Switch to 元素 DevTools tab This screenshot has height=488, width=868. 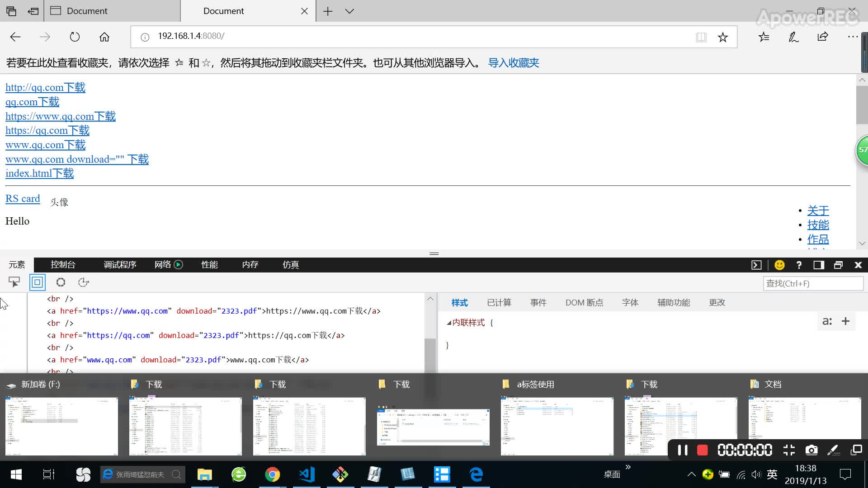coord(17,265)
